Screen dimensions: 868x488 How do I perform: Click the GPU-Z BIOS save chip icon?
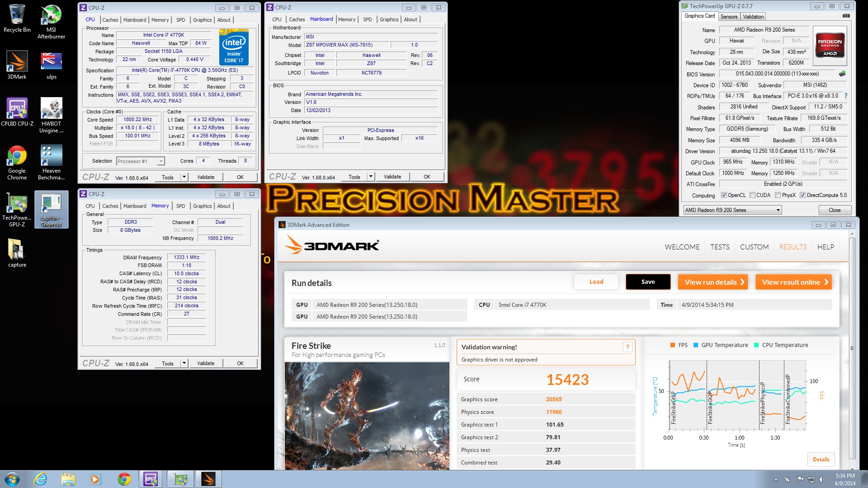[842, 74]
